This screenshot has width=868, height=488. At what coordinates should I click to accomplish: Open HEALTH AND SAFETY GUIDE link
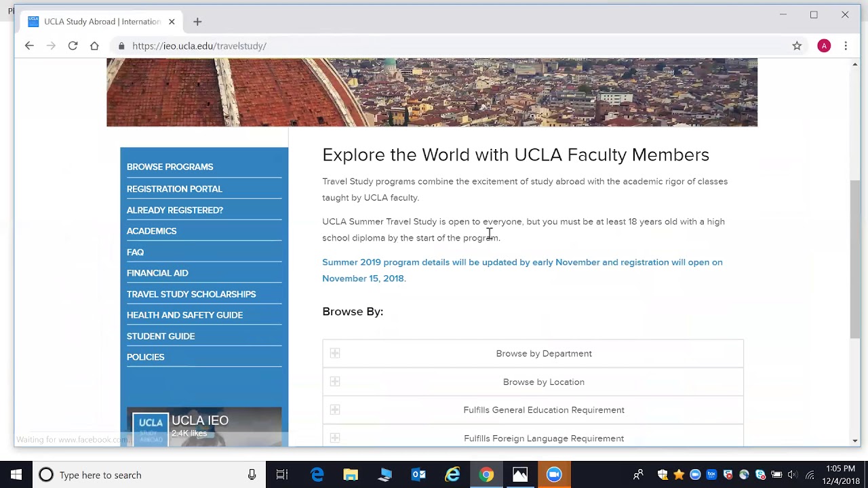click(184, 315)
